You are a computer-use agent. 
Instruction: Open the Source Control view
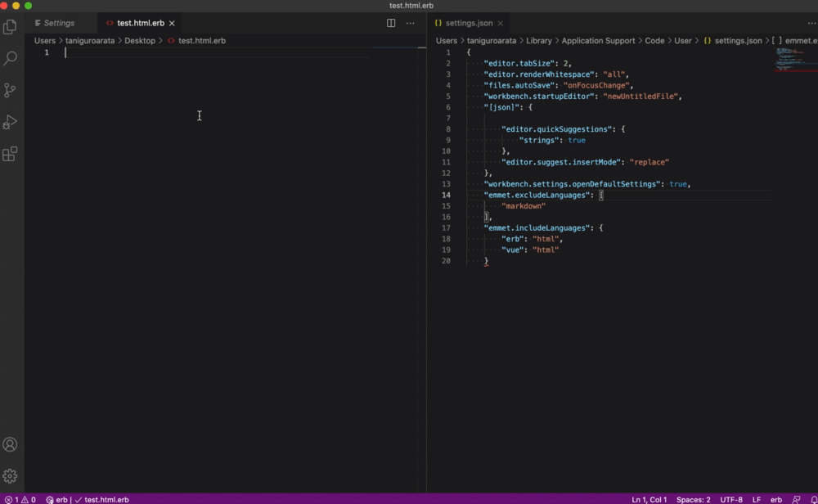pos(10,90)
